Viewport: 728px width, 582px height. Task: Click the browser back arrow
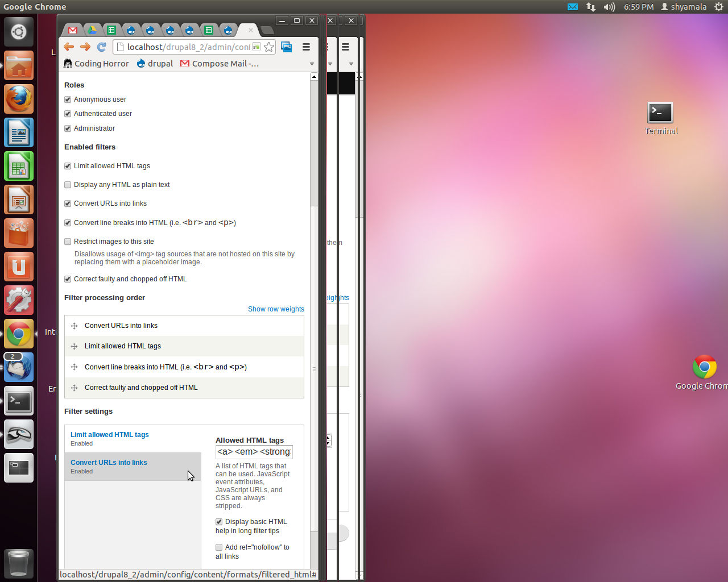69,47
